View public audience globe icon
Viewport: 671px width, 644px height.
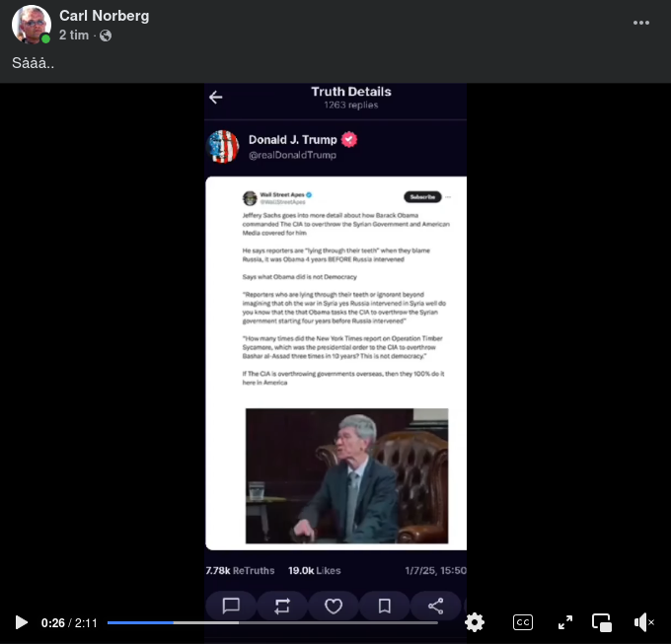coord(106,36)
